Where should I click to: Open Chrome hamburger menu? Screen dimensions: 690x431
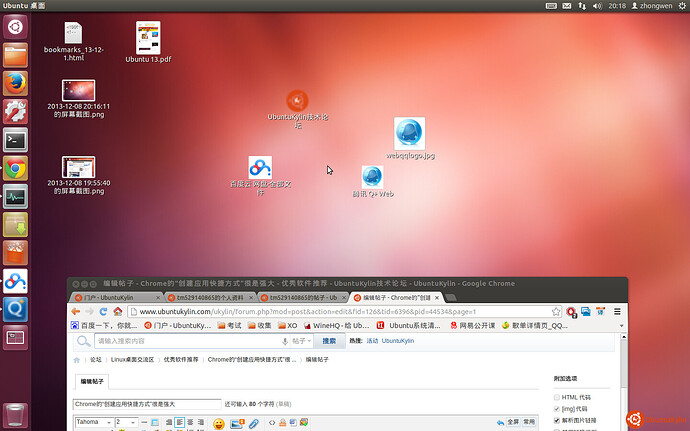coord(617,312)
